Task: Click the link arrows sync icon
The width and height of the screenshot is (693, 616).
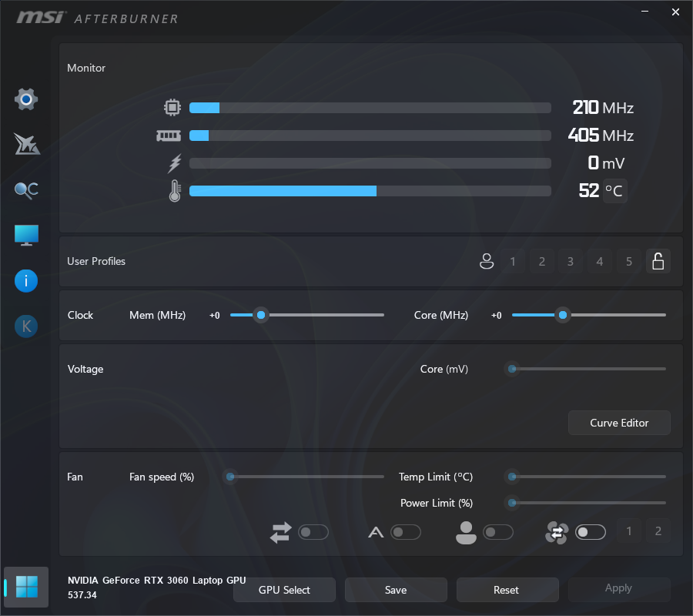Action: click(280, 532)
